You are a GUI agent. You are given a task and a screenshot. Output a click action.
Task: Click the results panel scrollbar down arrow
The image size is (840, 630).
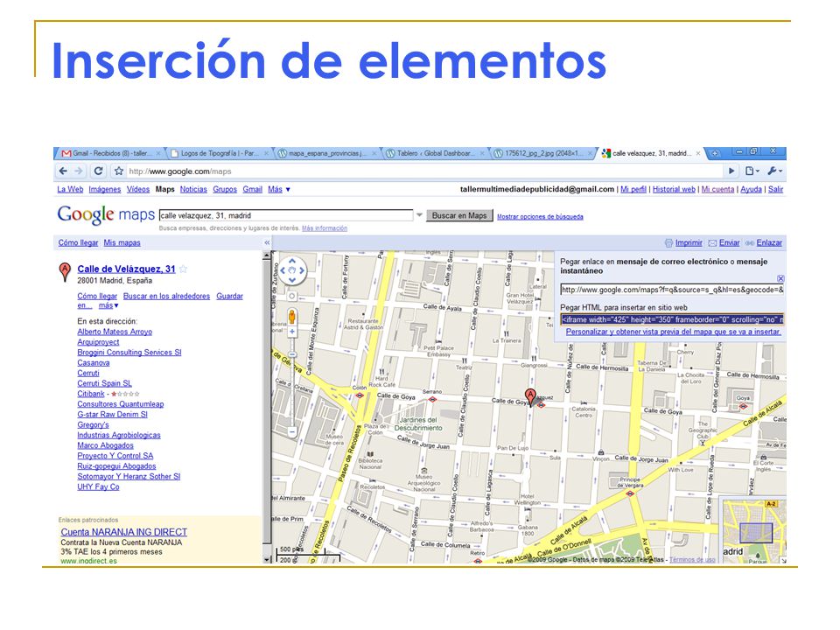tap(267, 559)
